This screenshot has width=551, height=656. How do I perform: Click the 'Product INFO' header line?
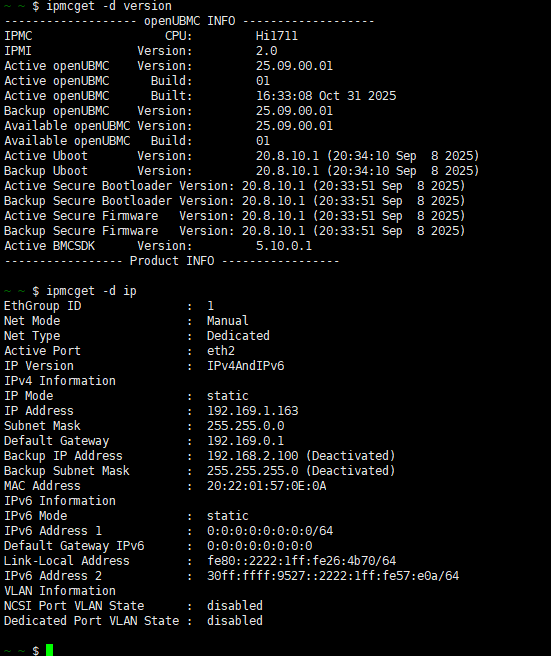[172, 261]
